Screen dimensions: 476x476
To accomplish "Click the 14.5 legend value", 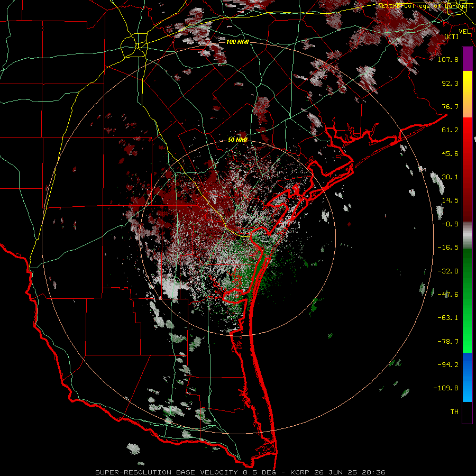I will [x=450, y=200].
